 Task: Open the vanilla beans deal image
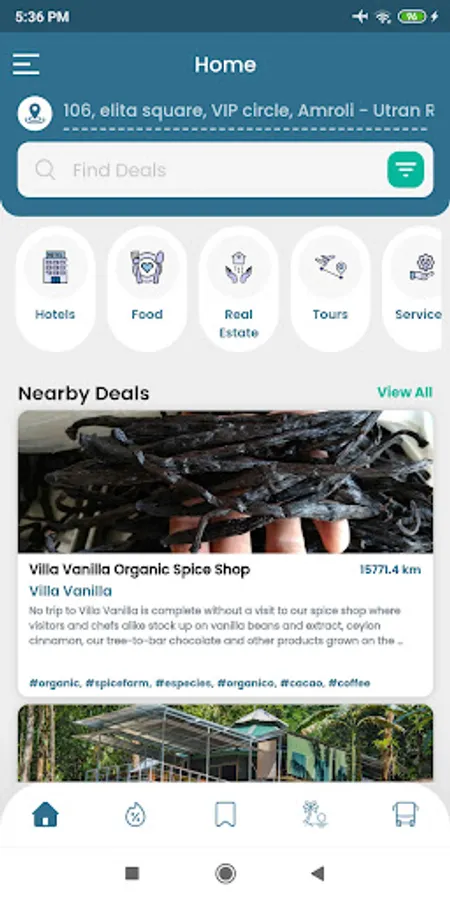tap(226, 482)
